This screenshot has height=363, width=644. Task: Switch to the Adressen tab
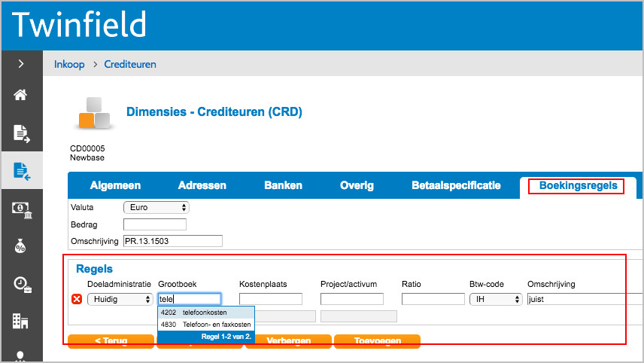[x=202, y=185]
